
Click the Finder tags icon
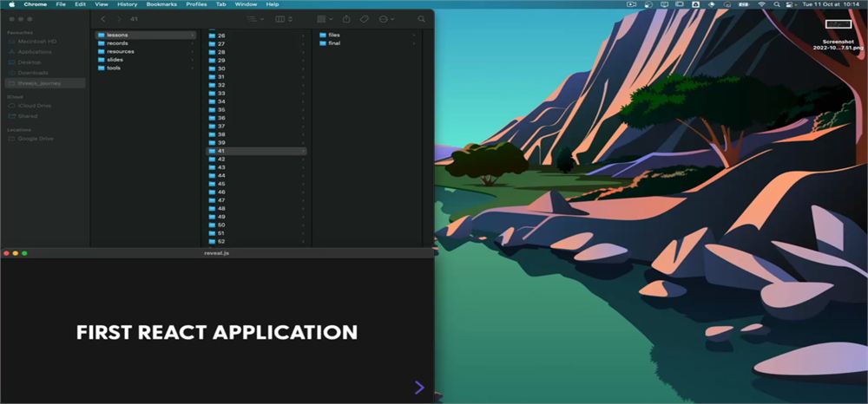(364, 19)
